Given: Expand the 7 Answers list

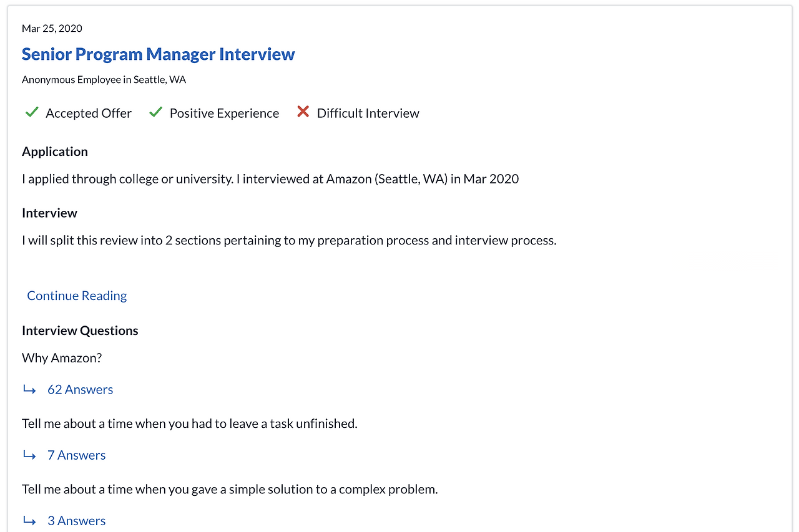Looking at the screenshot, I should [x=76, y=455].
